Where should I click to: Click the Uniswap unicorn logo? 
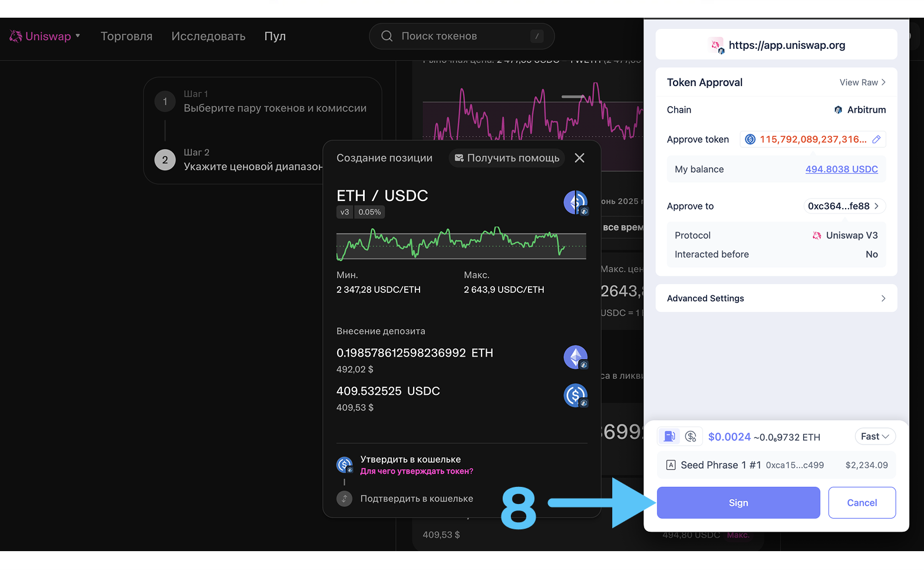(16, 37)
